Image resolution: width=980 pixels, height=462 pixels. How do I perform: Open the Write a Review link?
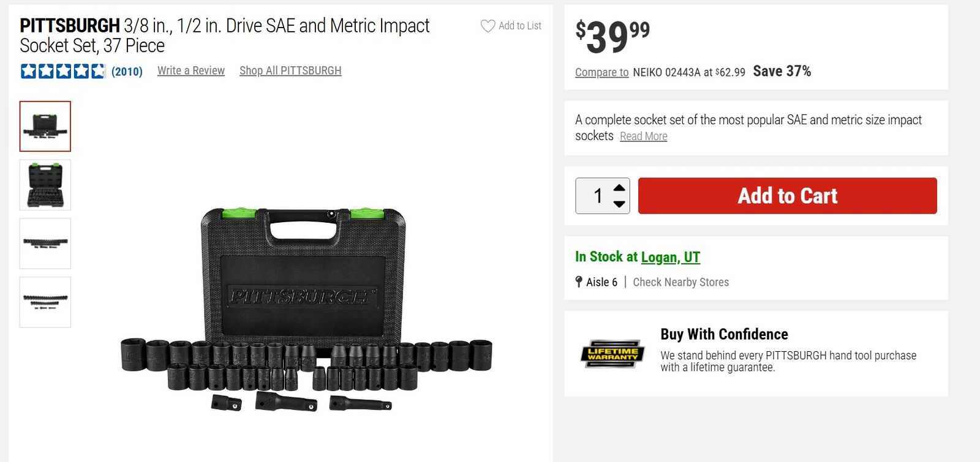coord(191,71)
